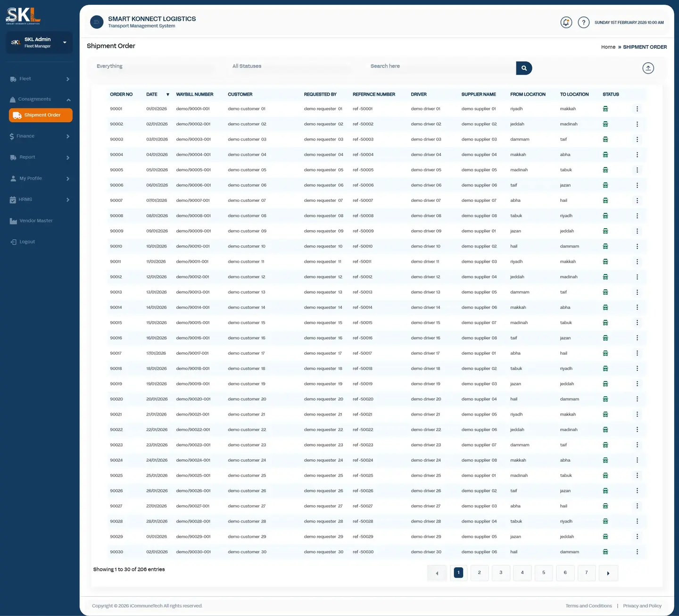Sort the table by DATE column
679x616 pixels.
pos(157,94)
